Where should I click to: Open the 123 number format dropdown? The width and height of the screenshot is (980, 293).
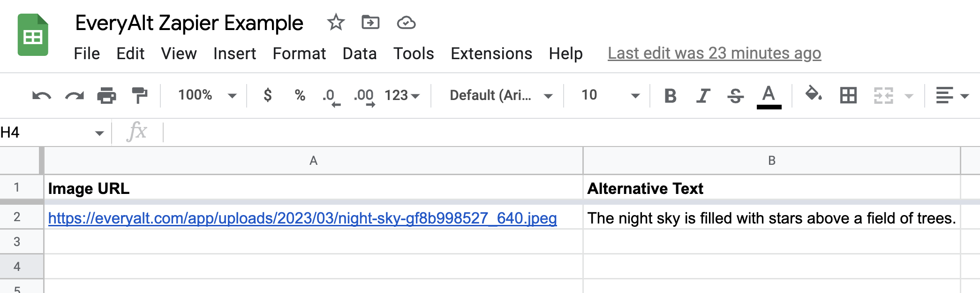click(402, 96)
